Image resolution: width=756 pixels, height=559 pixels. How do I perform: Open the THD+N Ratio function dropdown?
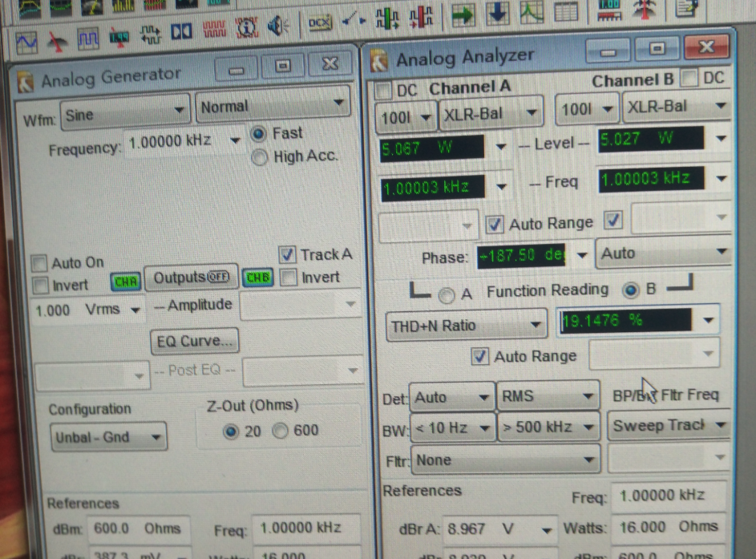click(x=467, y=326)
